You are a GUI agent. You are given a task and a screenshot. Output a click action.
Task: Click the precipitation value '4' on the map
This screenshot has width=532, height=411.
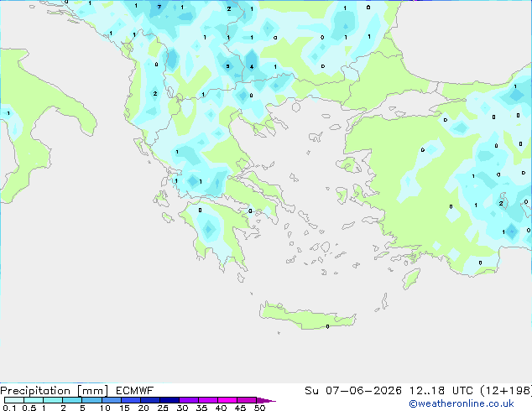click(x=252, y=67)
